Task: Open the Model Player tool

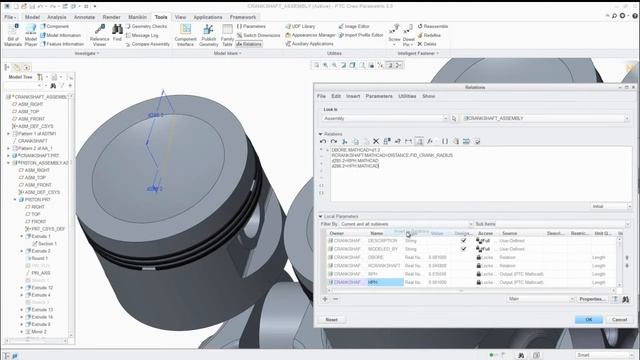Action: click(31, 35)
